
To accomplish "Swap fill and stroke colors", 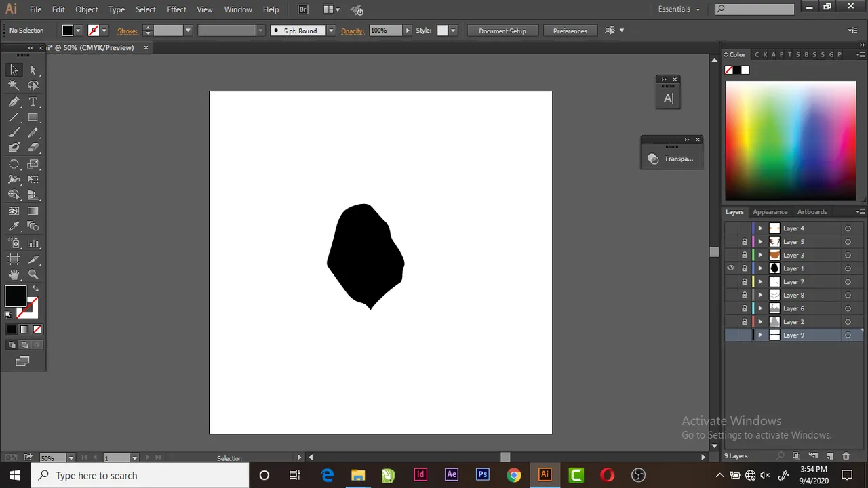I will [35, 289].
